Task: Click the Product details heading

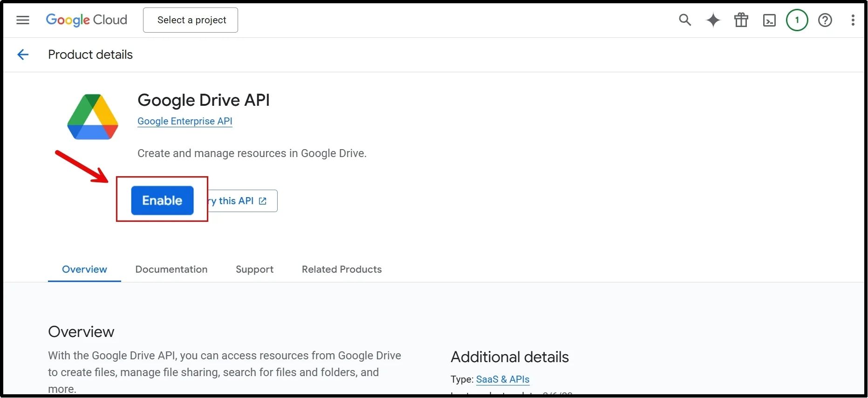Action: (90, 55)
